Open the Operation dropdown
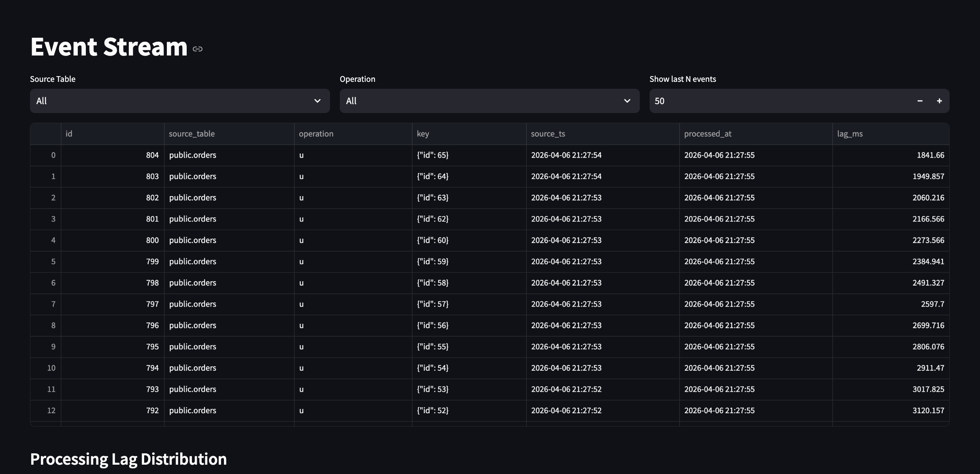 pyautogui.click(x=490, y=101)
